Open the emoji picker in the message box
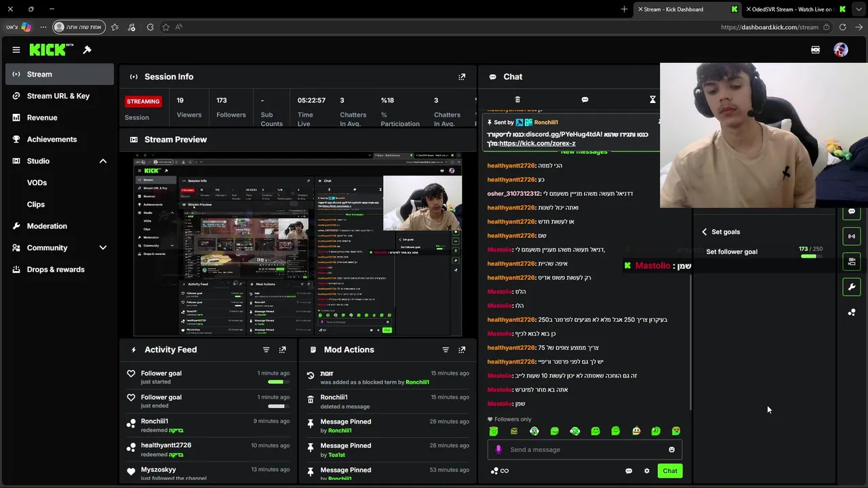Viewport: 868px width, 488px height. (671, 449)
